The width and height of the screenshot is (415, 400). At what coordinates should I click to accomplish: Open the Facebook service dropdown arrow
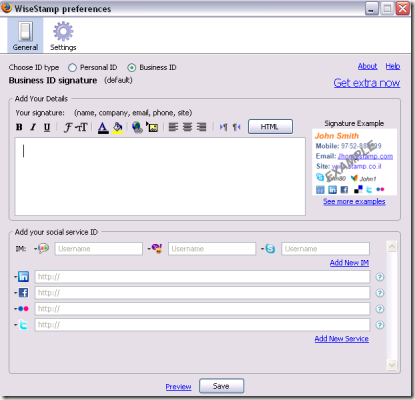pos(15,293)
